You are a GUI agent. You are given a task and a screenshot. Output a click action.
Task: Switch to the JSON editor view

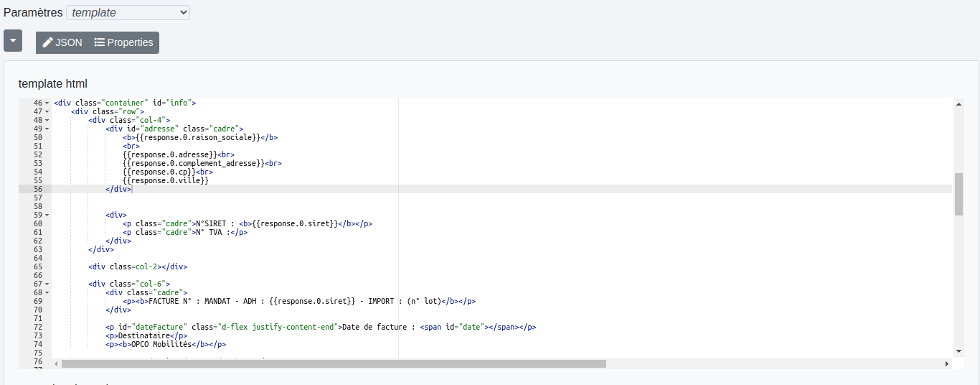pyautogui.click(x=62, y=42)
